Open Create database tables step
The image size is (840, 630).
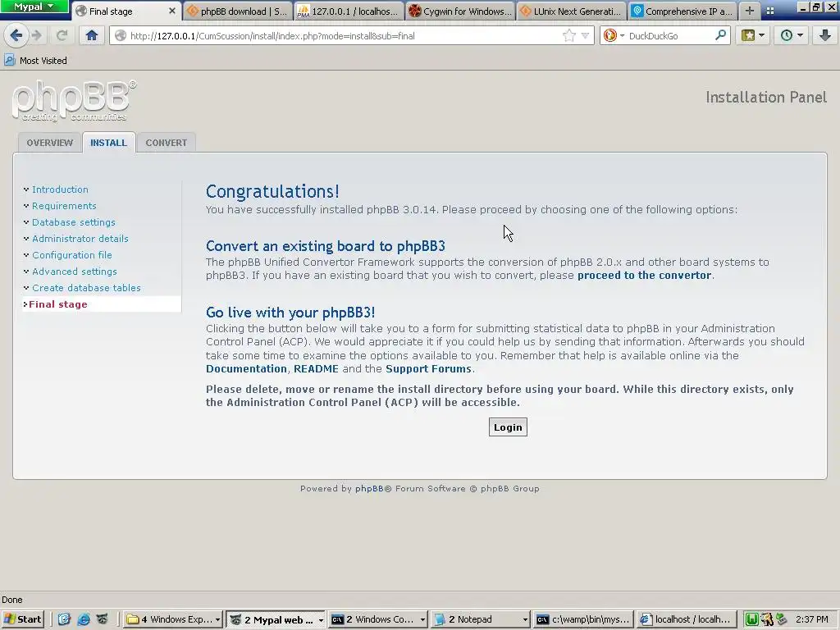(86, 288)
